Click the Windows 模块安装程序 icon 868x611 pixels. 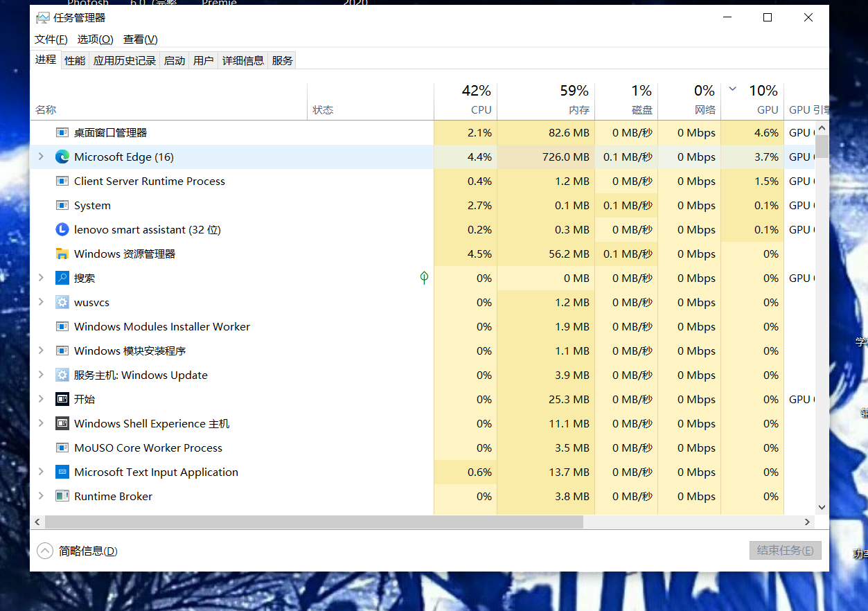[62, 351]
